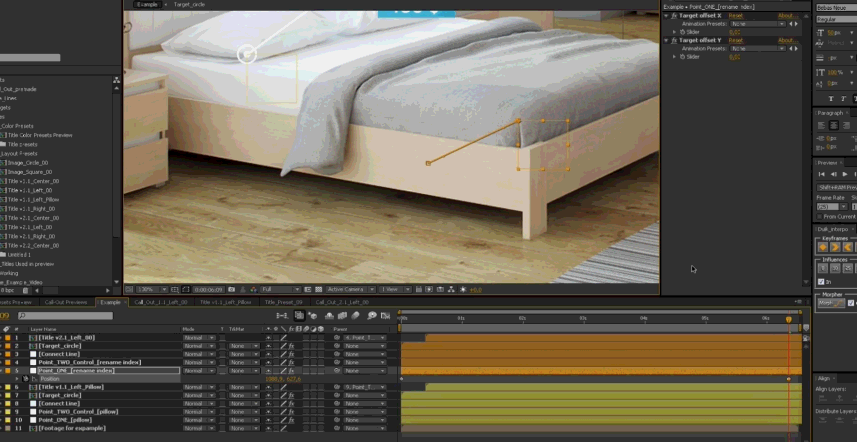
Task: Toggle the fx switch for Target offset Y
Action: point(674,40)
